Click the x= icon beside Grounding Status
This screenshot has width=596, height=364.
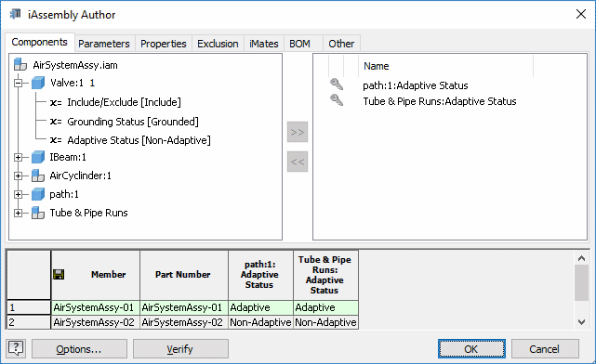tap(56, 122)
